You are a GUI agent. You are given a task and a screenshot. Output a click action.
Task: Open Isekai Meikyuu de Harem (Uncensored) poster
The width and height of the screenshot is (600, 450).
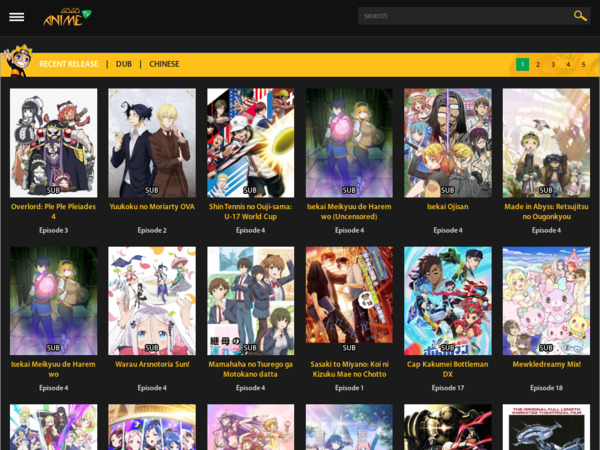click(349, 143)
